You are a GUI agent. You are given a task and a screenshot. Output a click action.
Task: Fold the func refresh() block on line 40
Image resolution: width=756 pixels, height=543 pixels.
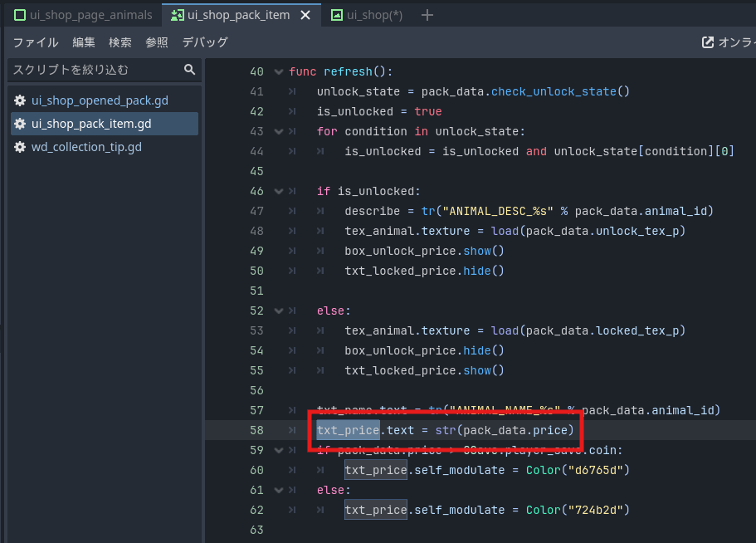(x=279, y=72)
